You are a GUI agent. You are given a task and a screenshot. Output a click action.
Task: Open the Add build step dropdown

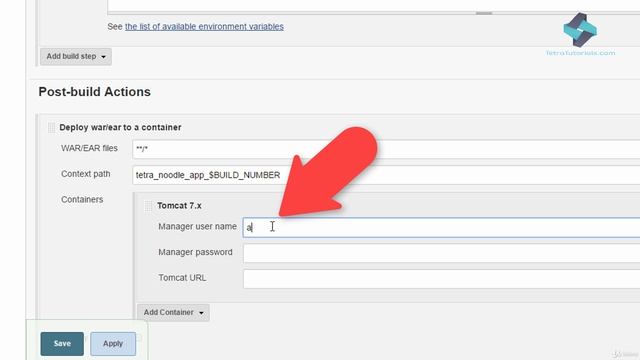click(76, 56)
